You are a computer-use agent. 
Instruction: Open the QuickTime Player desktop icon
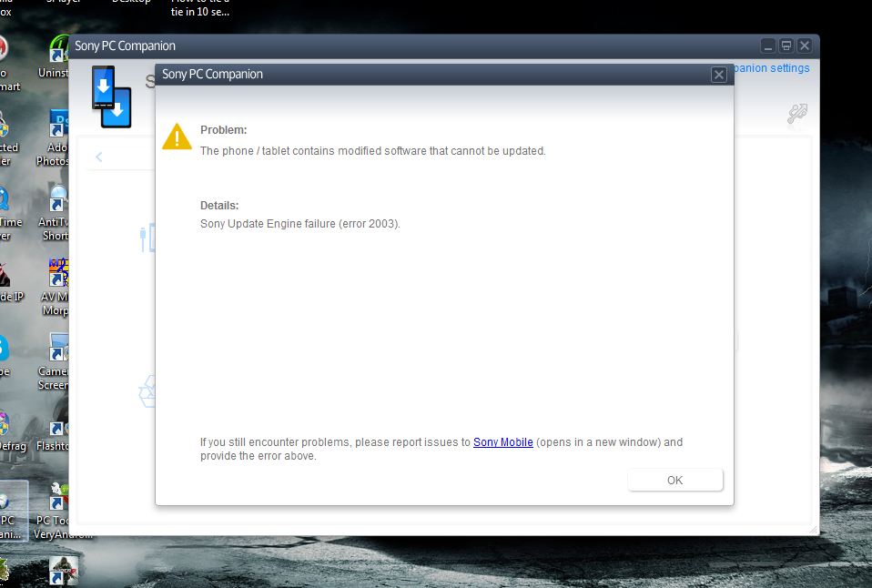tap(10, 213)
